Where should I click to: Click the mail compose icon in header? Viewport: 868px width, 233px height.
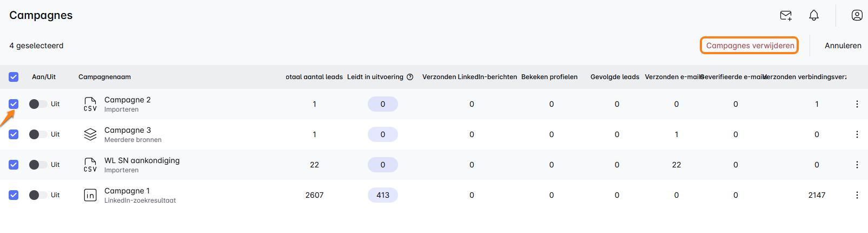click(x=786, y=16)
